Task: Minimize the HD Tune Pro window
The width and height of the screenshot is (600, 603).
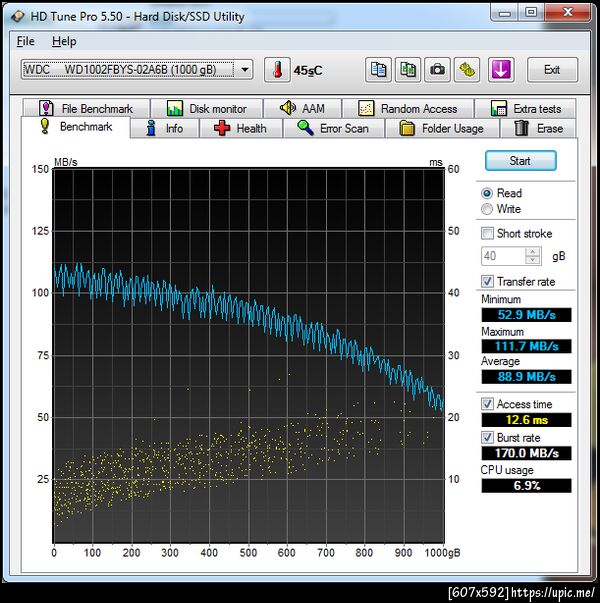Action: (x=505, y=13)
